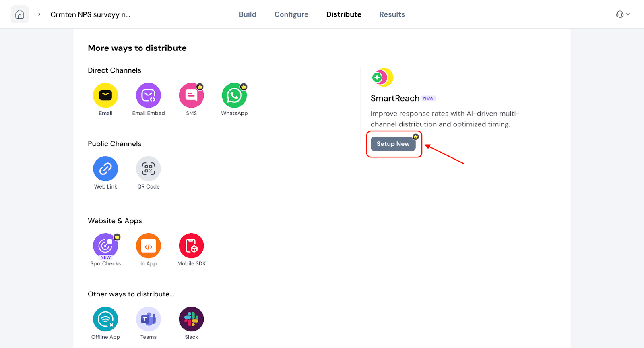The height and width of the screenshot is (348, 644).
Task: Open the Offline App channel
Action: pyautogui.click(x=105, y=319)
